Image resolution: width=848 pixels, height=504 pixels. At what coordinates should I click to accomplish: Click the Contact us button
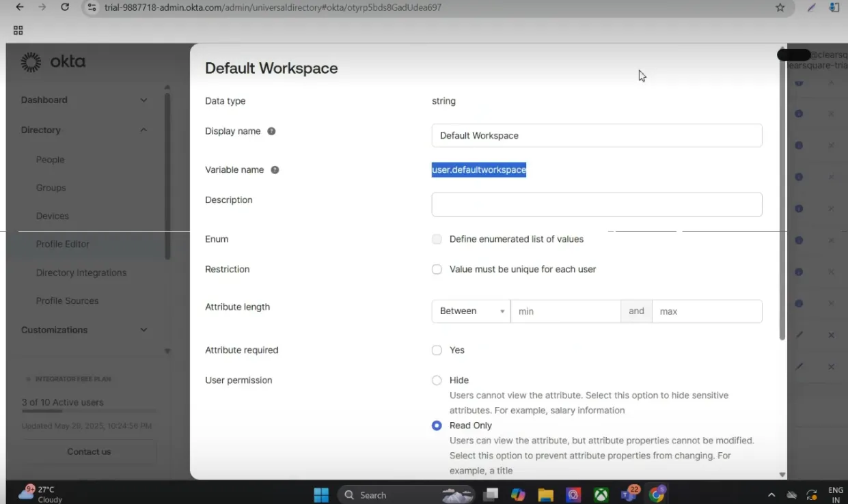click(89, 451)
